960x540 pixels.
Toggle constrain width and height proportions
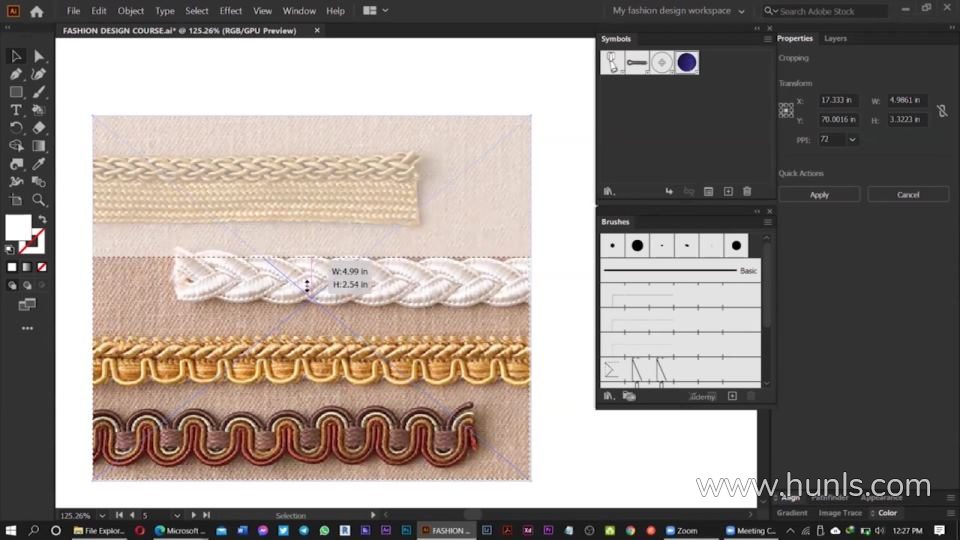(x=942, y=111)
